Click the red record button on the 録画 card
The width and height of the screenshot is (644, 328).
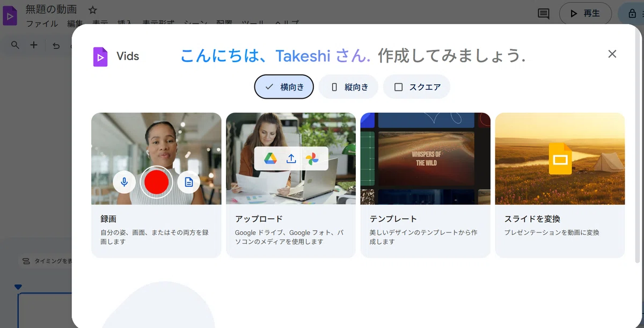[x=157, y=182]
